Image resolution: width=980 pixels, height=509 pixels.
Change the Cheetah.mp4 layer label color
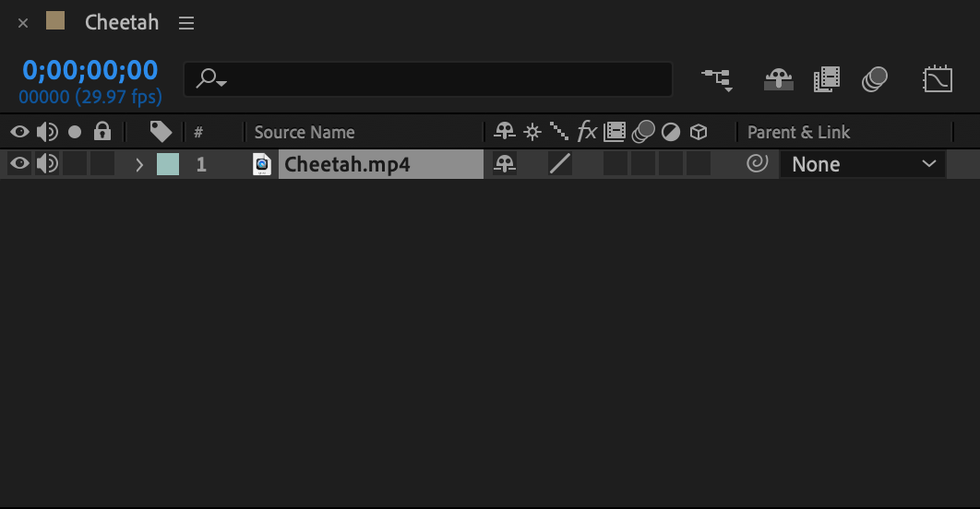(x=168, y=164)
